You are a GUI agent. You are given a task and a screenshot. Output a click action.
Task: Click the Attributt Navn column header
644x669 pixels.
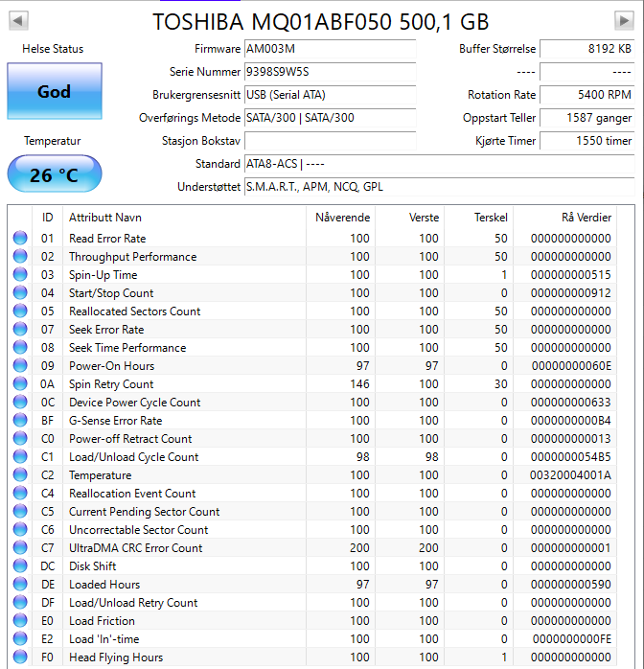(105, 218)
